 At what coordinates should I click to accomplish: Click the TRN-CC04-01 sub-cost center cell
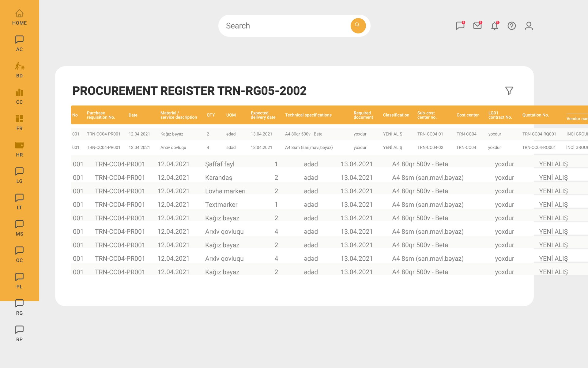click(430, 134)
